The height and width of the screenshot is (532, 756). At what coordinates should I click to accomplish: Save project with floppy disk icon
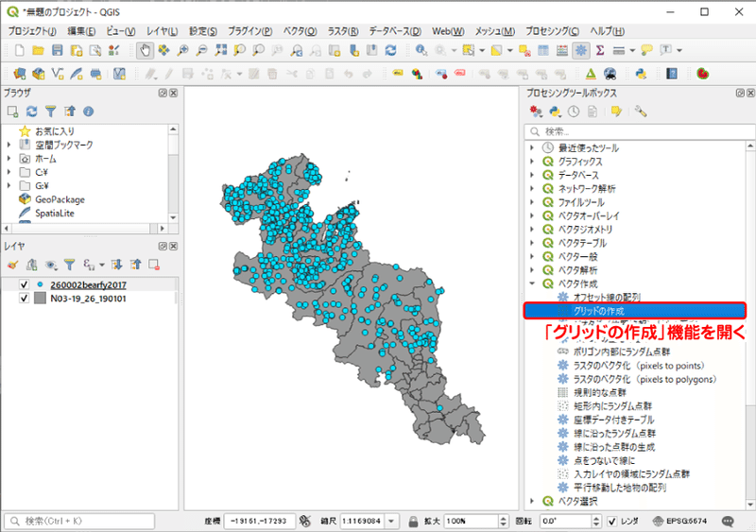58,50
